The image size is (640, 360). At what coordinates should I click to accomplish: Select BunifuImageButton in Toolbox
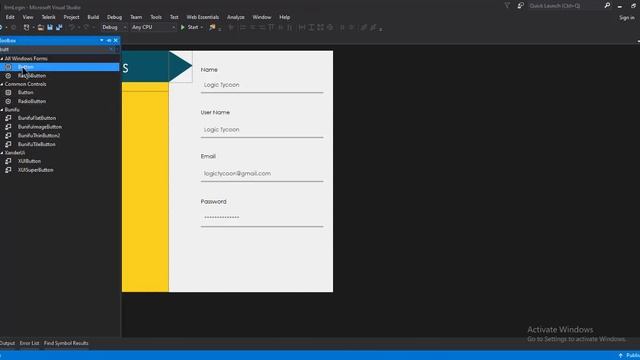pos(60,127)
